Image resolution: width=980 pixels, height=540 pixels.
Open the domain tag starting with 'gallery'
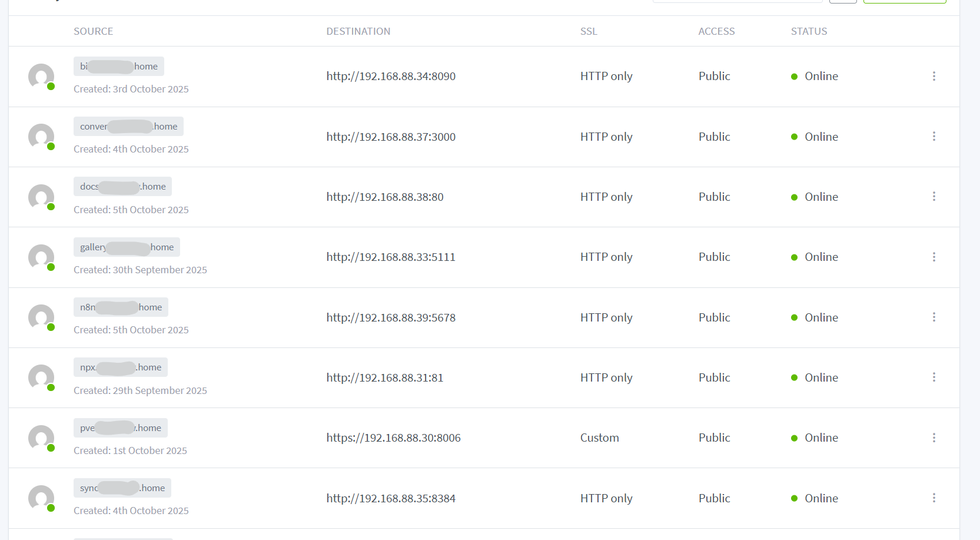[x=127, y=247]
